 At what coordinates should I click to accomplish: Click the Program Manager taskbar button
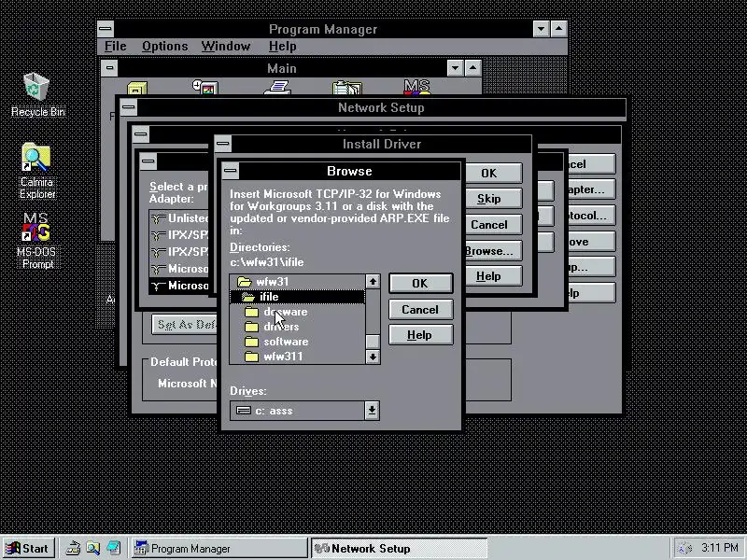pyautogui.click(x=219, y=548)
